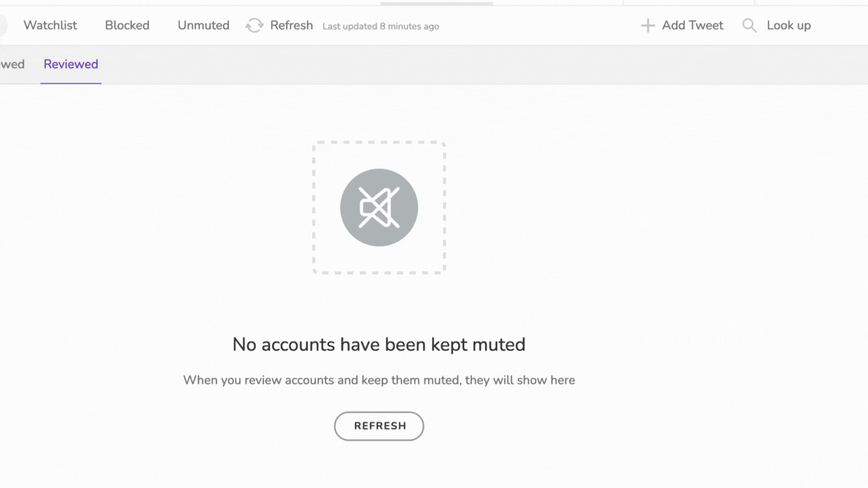Screen dimensions: 868x488
Task: Open the Watchlist section
Action: (x=51, y=25)
